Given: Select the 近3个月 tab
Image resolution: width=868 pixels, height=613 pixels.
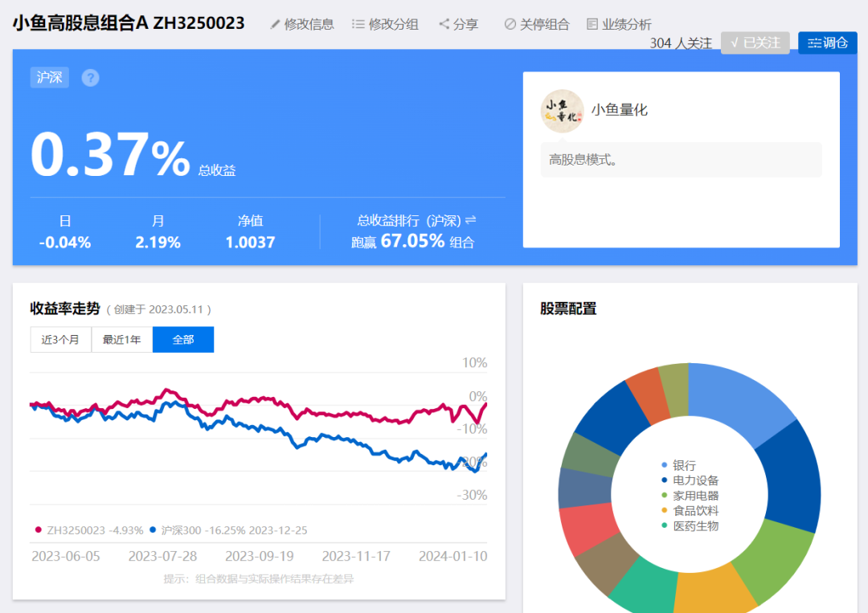Looking at the screenshot, I should (x=60, y=339).
